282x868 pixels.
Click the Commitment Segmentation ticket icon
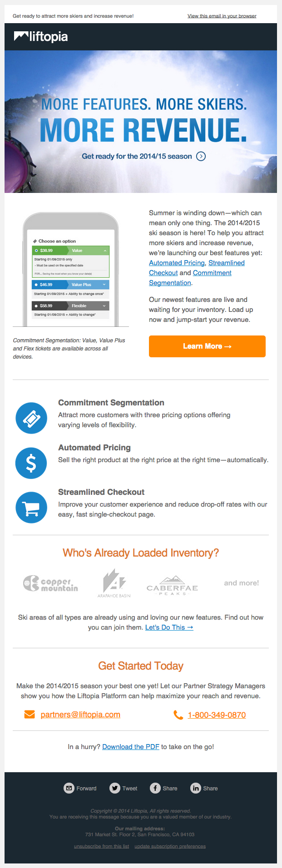[x=31, y=418]
